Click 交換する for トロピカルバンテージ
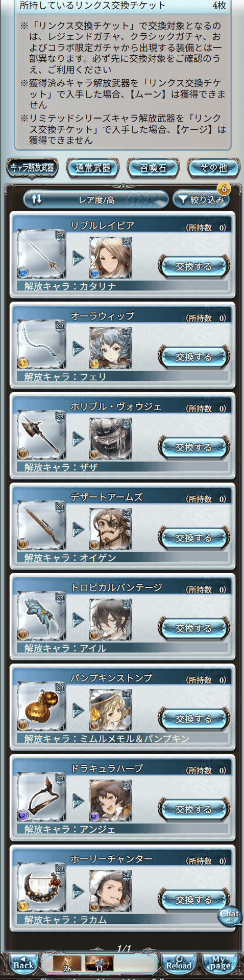This screenshot has height=980, width=244. 193,628
